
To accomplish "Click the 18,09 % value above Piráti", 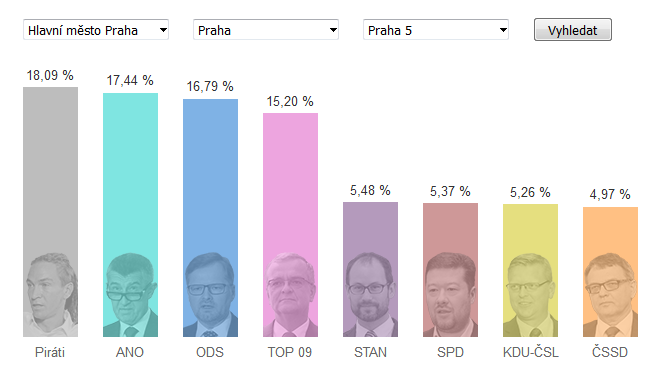I will click(50, 75).
